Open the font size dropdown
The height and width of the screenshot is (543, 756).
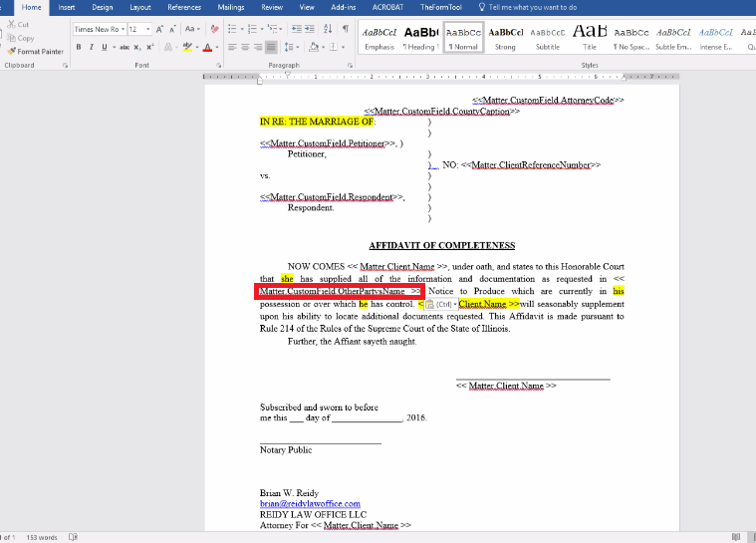[148, 30]
